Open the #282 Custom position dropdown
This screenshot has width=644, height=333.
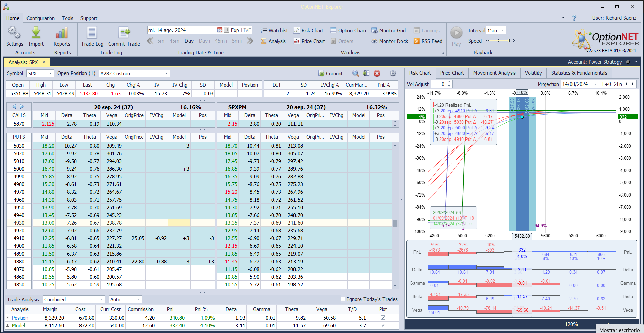pyautogui.click(x=166, y=73)
